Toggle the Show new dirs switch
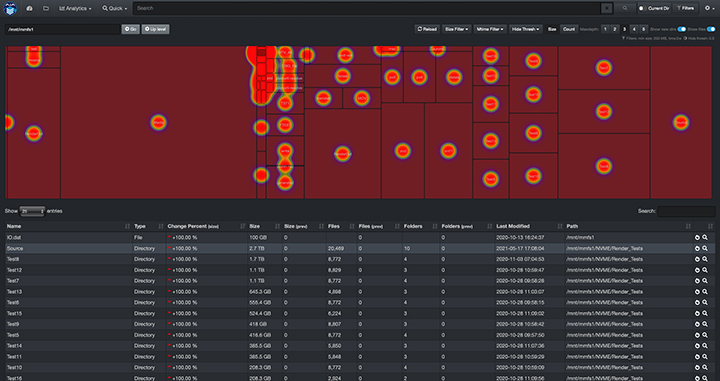 (682, 29)
